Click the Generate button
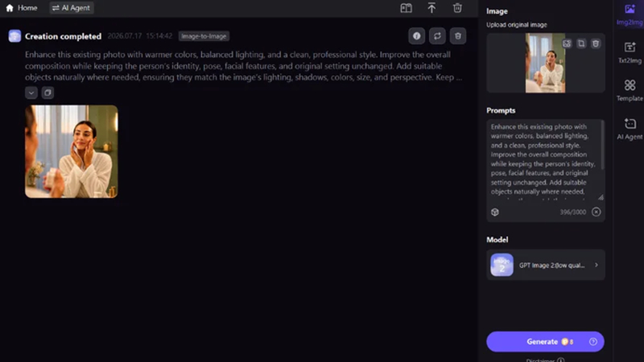The height and width of the screenshot is (362, 644). [x=545, y=341]
